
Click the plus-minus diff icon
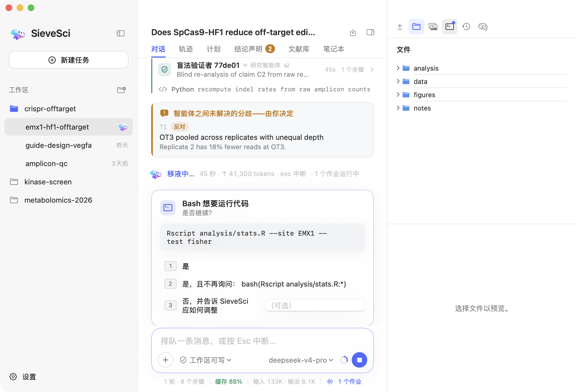point(400,27)
